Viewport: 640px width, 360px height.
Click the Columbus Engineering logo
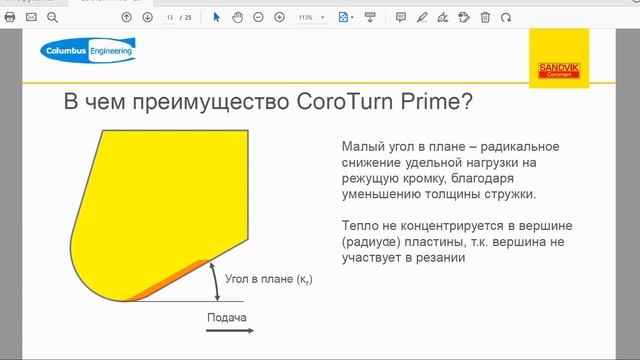click(88, 50)
